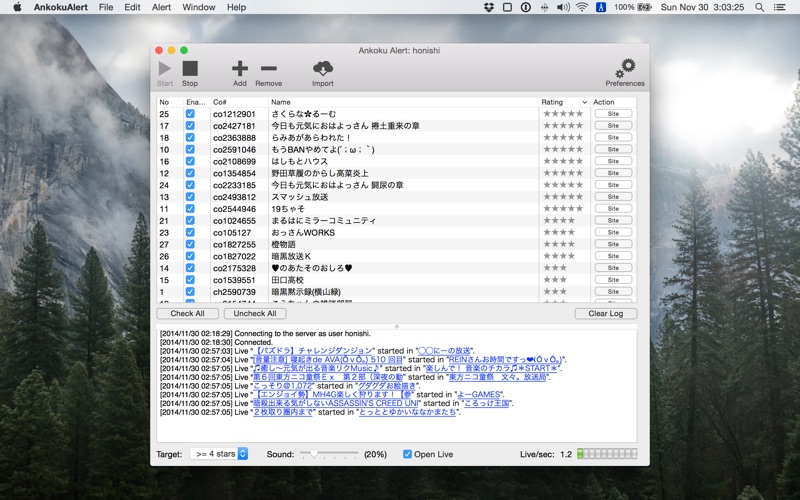The width and height of the screenshot is (800, 500).
Task: Set rating stars for 田口高校 row
Action: (x=555, y=280)
